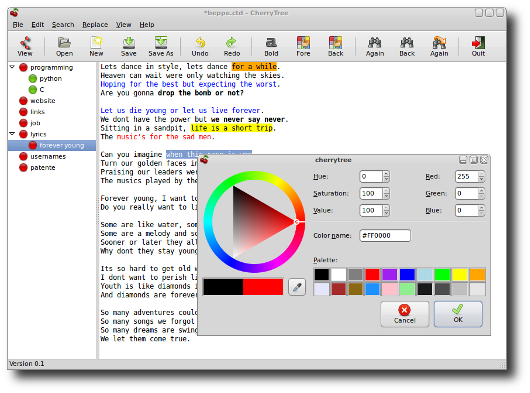530x393 pixels.
Task: Collapse the programming tree node
Action: [12, 67]
